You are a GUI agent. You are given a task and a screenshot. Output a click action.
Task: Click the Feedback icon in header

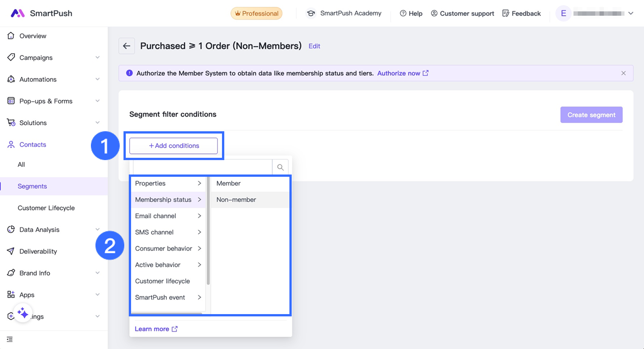click(x=505, y=13)
